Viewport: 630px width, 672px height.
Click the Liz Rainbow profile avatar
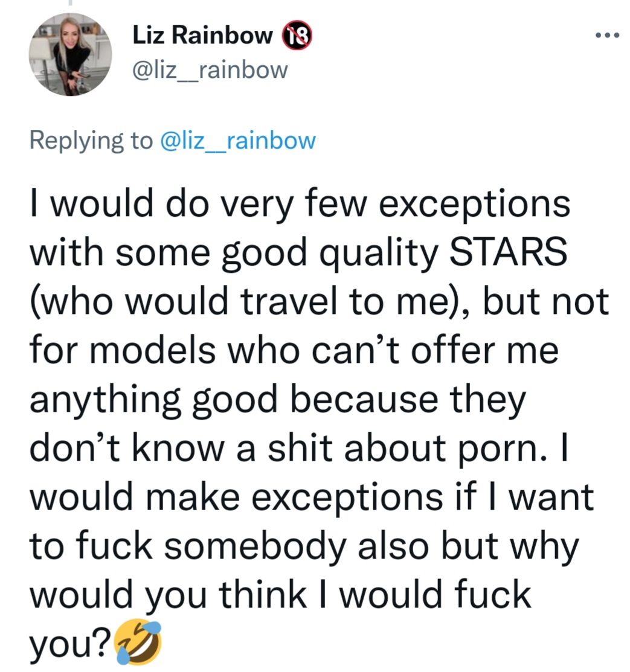pyautogui.click(x=70, y=54)
